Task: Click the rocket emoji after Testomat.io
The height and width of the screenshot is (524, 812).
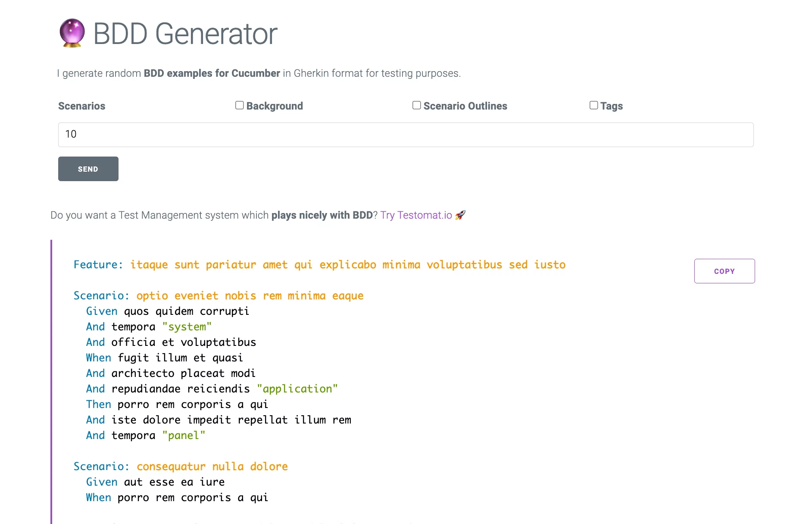Action: coord(460,215)
